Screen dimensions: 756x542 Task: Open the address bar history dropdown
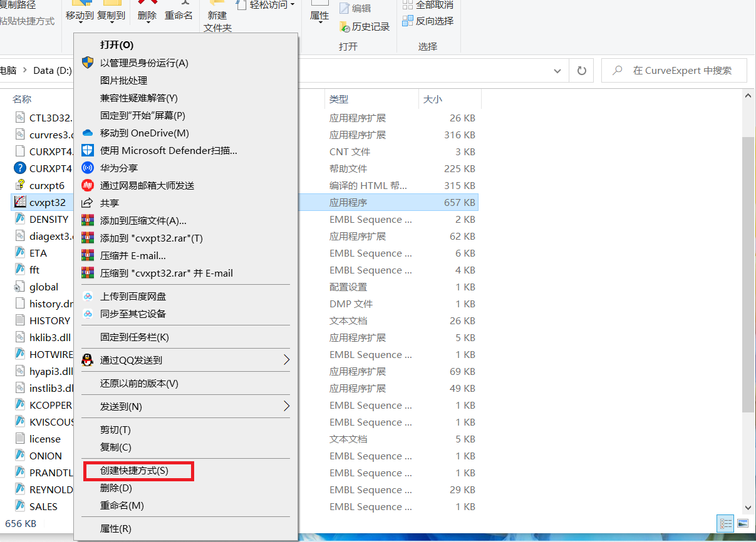559,71
